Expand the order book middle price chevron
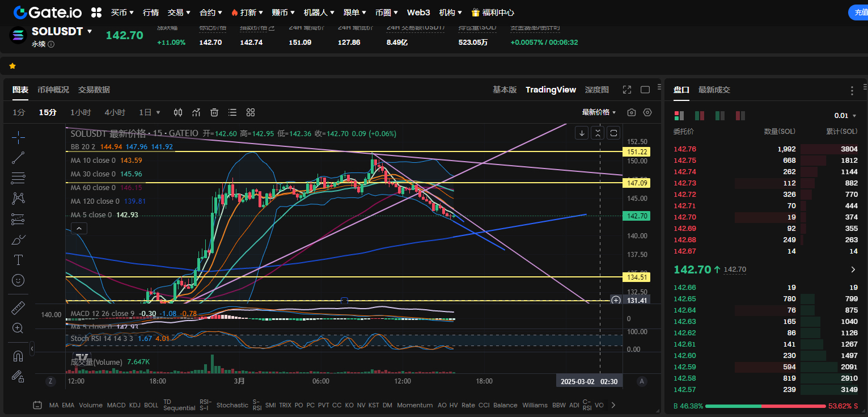Screen dimensions: 868x417 pyautogui.click(x=853, y=269)
